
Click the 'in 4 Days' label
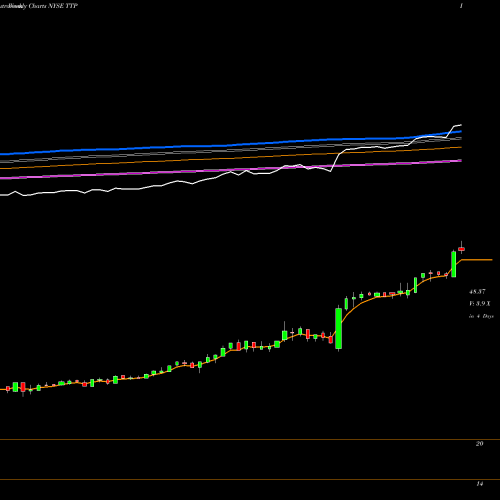pos(481,316)
